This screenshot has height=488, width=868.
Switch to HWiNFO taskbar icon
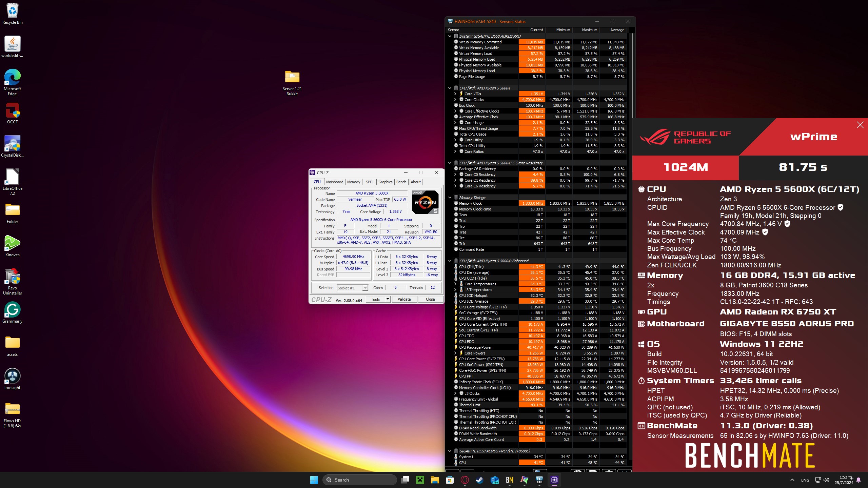539,480
